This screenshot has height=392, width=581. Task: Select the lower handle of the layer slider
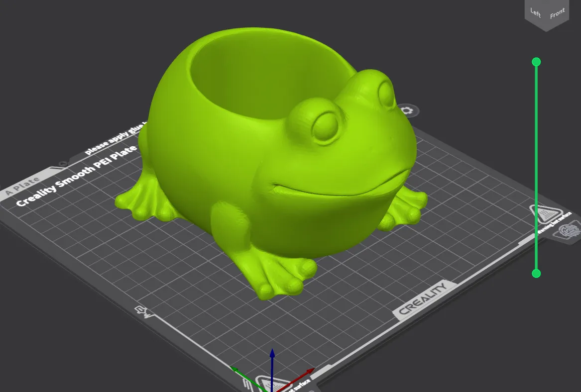point(536,274)
